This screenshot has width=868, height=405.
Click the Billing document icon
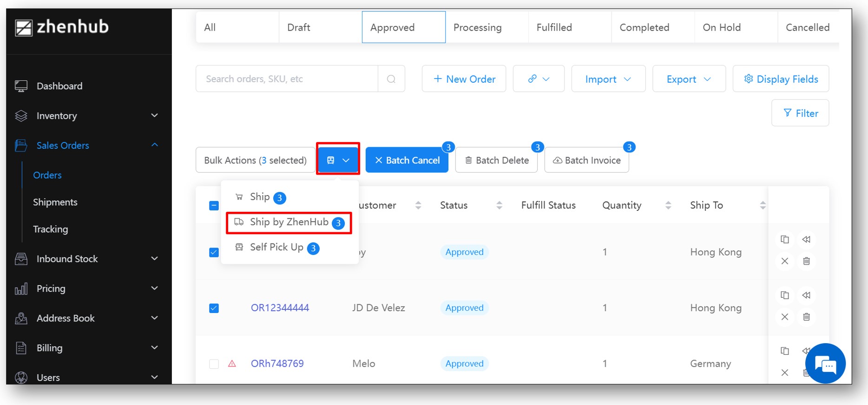tap(21, 348)
